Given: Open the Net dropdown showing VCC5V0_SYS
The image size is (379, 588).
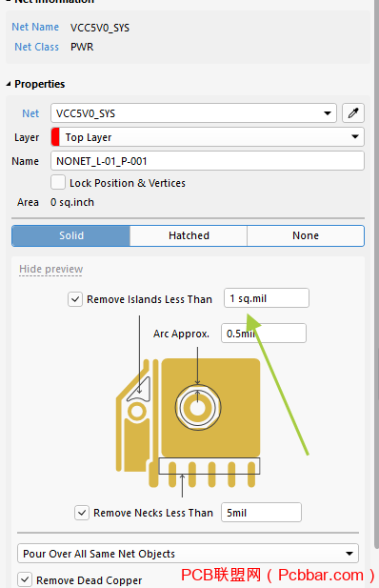Looking at the screenshot, I should [193, 113].
